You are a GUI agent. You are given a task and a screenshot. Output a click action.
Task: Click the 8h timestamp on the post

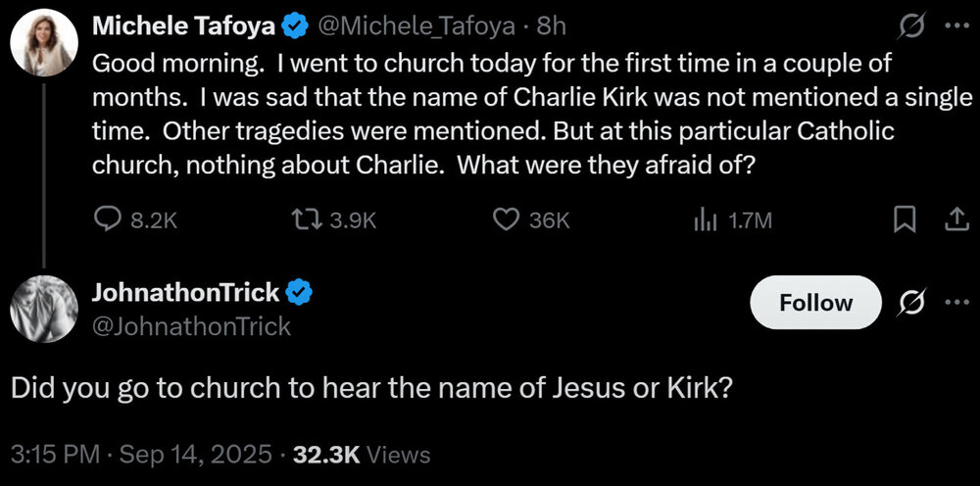pos(553,27)
